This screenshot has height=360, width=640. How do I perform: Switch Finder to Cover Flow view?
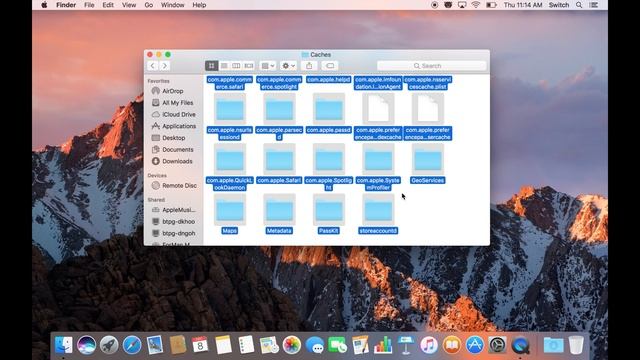point(249,66)
